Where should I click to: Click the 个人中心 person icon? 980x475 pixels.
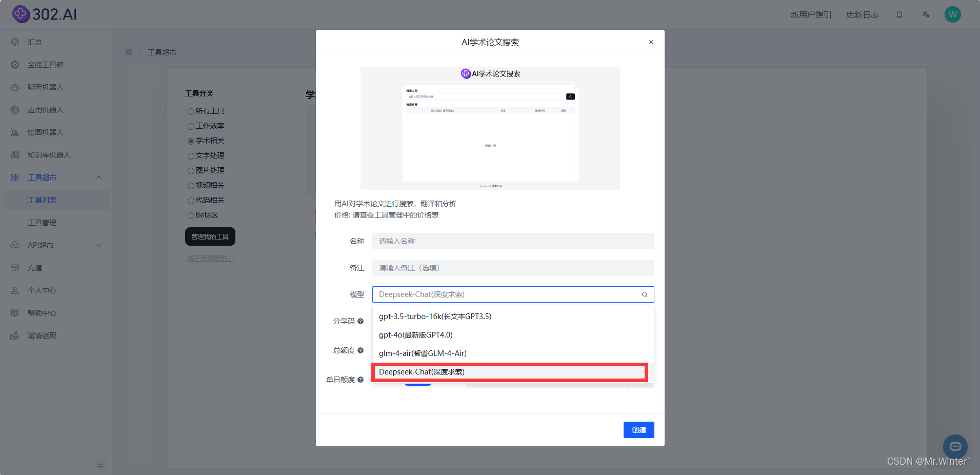[15, 290]
